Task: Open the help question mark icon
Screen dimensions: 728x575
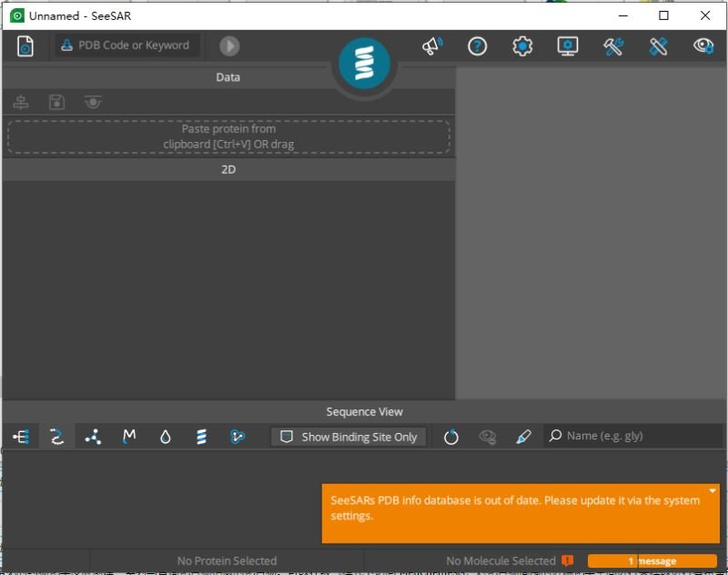Action: (x=477, y=45)
